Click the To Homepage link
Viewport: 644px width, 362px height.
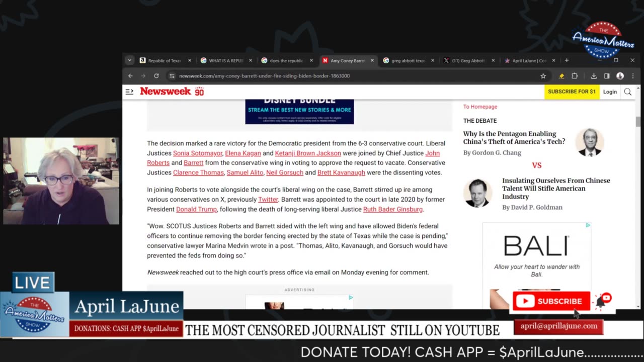(x=480, y=107)
